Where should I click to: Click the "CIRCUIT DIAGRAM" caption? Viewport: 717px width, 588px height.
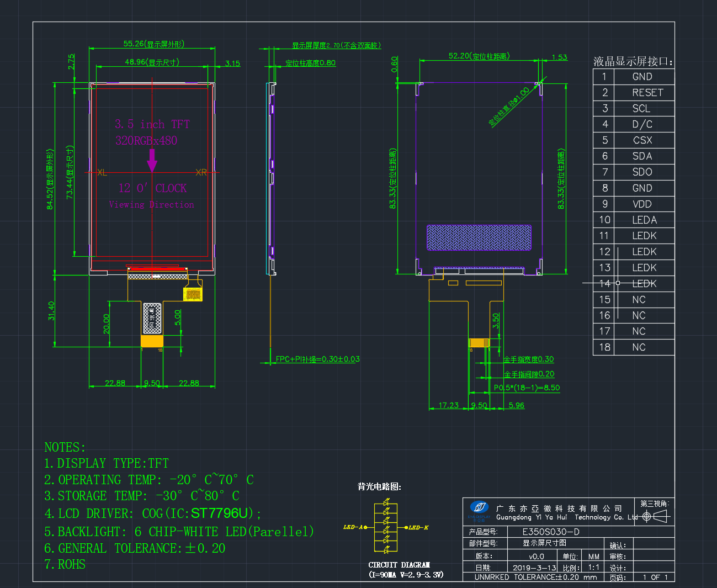click(399, 565)
